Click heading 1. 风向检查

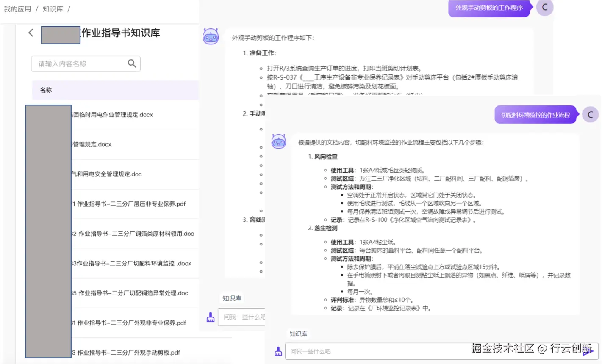tap(323, 157)
